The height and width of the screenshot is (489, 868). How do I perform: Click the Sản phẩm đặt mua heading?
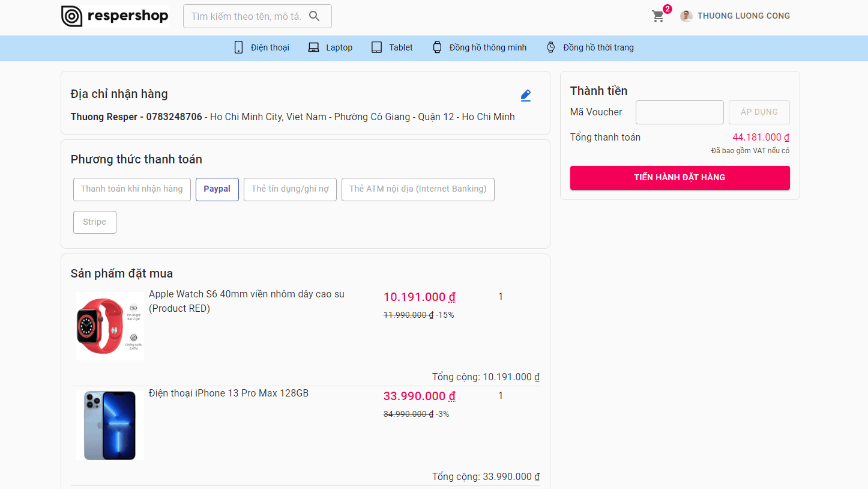(122, 274)
